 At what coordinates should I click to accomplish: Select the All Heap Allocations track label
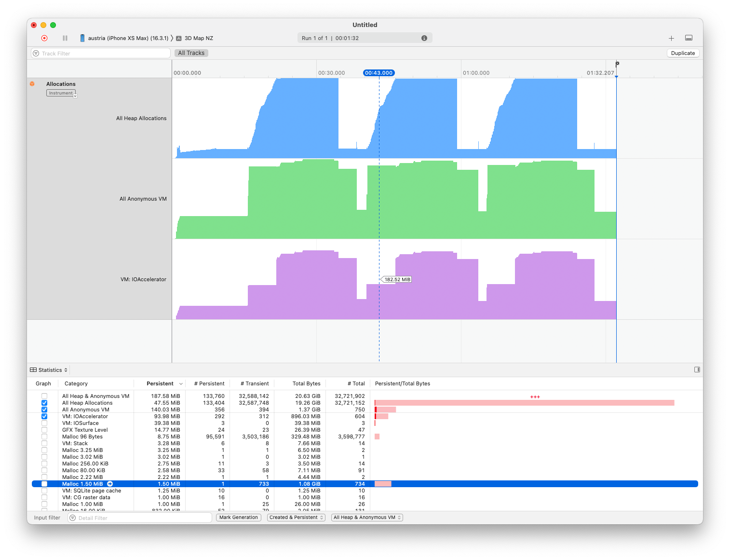141,118
